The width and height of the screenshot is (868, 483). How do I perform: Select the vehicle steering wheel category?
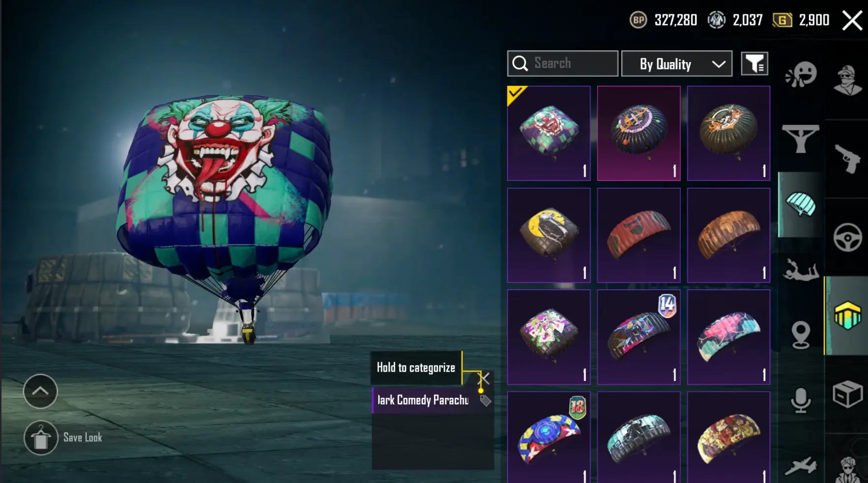pos(847,238)
